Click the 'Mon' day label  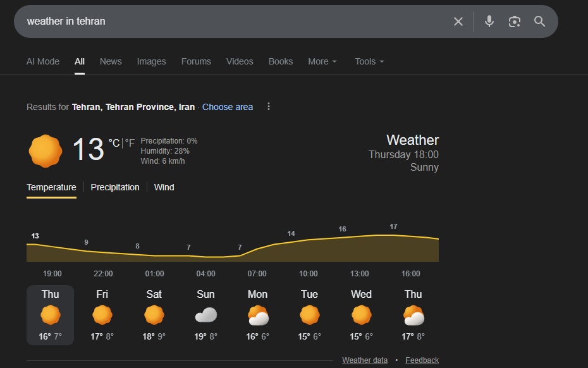pyautogui.click(x=257, y=294)
